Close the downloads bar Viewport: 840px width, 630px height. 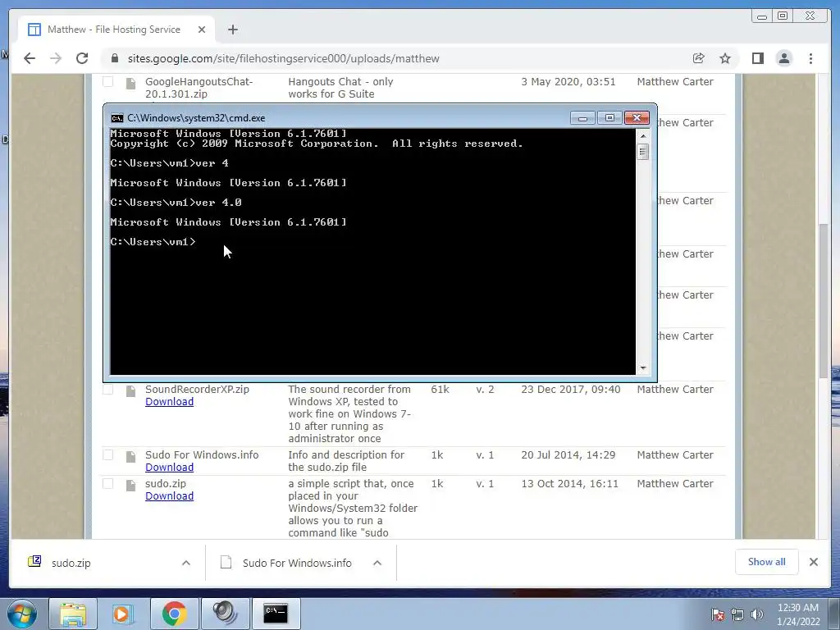point(813,562)
